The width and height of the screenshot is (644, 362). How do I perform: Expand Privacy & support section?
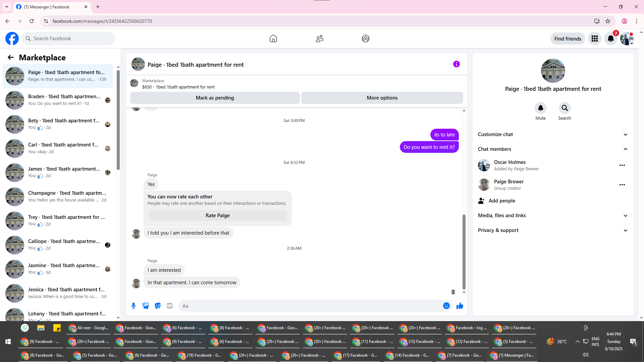pyautogui.click(x=625, y=230)
